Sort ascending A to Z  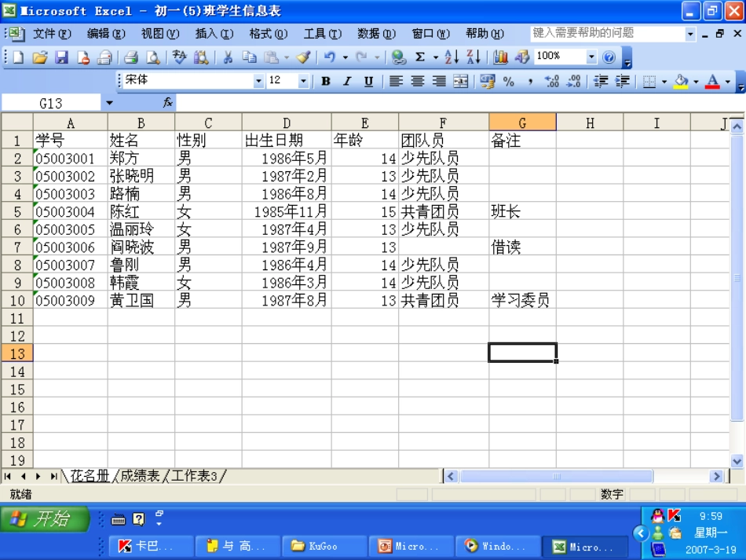452,57
